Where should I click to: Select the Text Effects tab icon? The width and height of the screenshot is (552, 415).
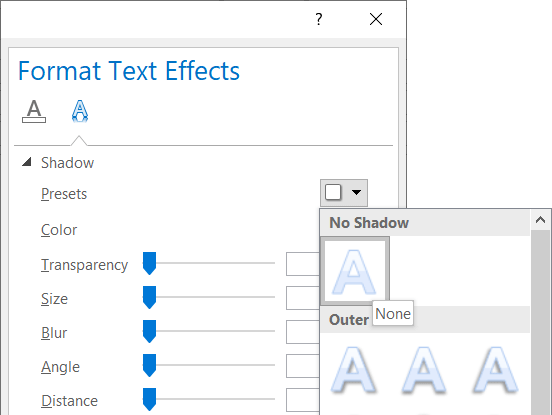[x=80, y=111]
